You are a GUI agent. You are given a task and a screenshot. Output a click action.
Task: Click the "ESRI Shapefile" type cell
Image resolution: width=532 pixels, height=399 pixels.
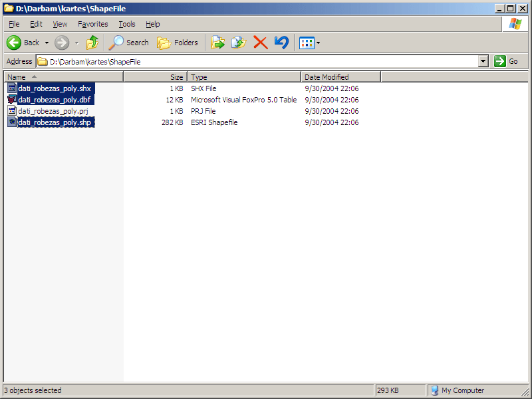tap(214, 122)
